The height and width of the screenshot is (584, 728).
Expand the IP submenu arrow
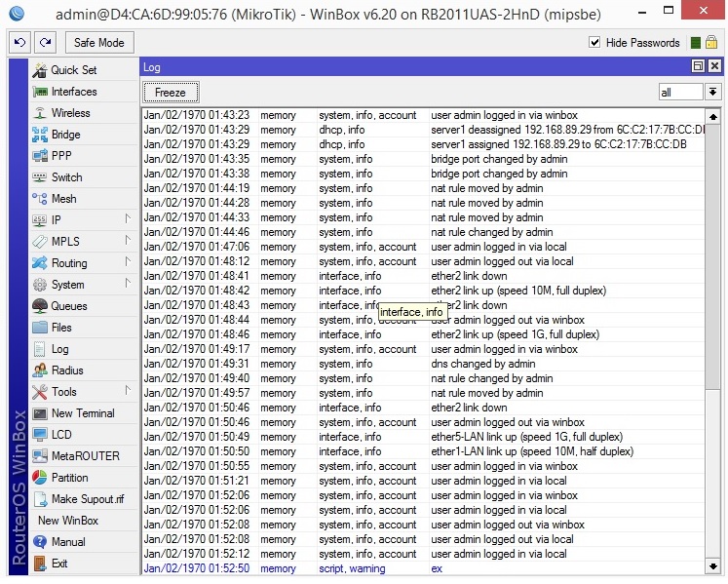(128, 218)
